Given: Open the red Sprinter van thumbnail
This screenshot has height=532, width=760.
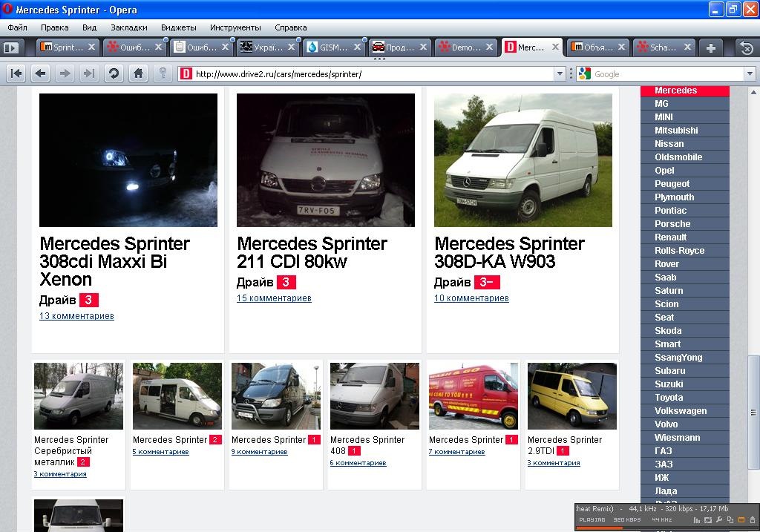Looking at the screenshot, I should (474, 396).
